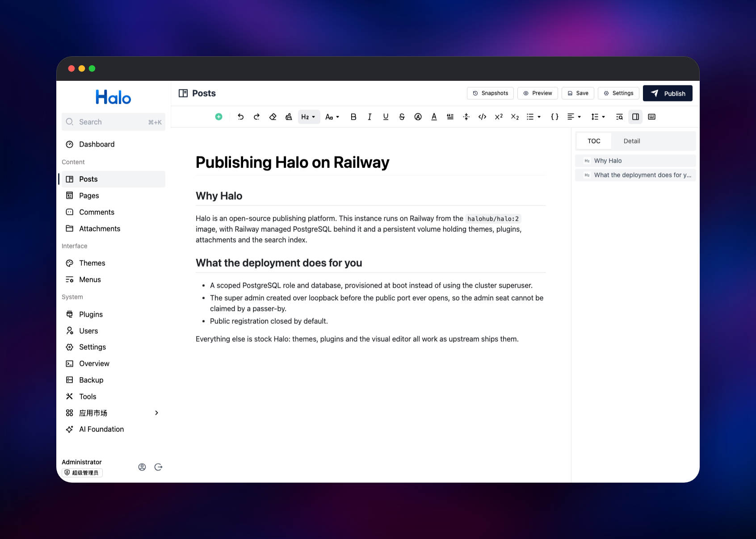Click the Posts book icon in header
The height and width of the screenshot is (539, 756).
click(x=183, y=93)
